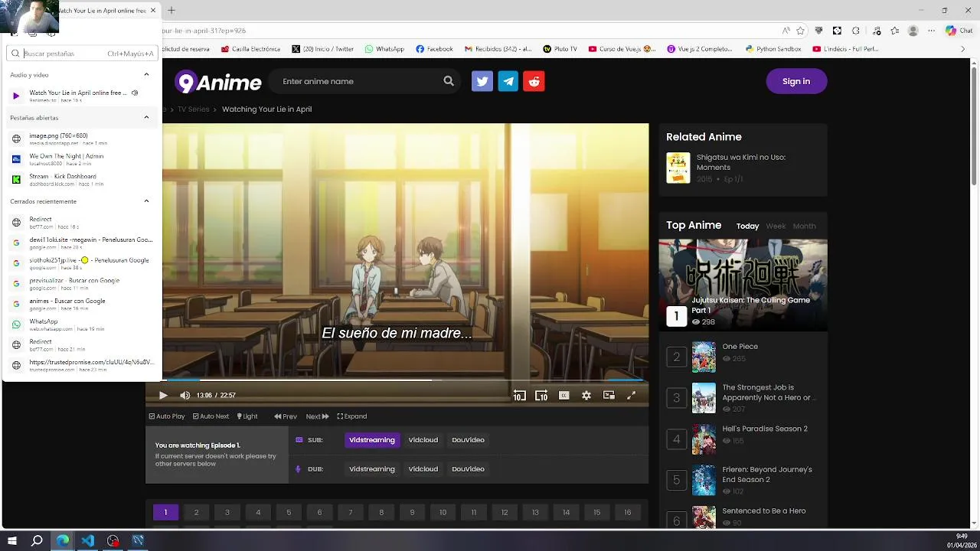Expand the video player view
This screenshot has width=980, height=551.
click(x=352, y=416)
